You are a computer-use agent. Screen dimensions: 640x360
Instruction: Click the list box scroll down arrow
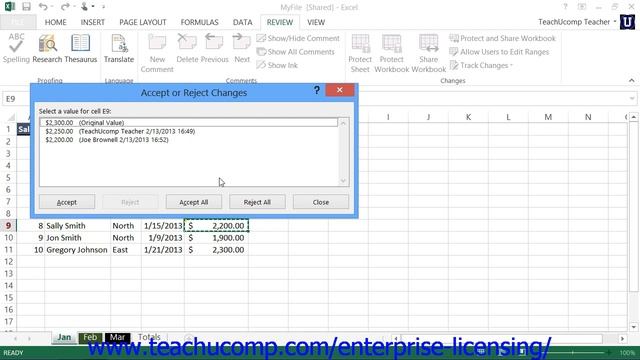coord(343,181)
